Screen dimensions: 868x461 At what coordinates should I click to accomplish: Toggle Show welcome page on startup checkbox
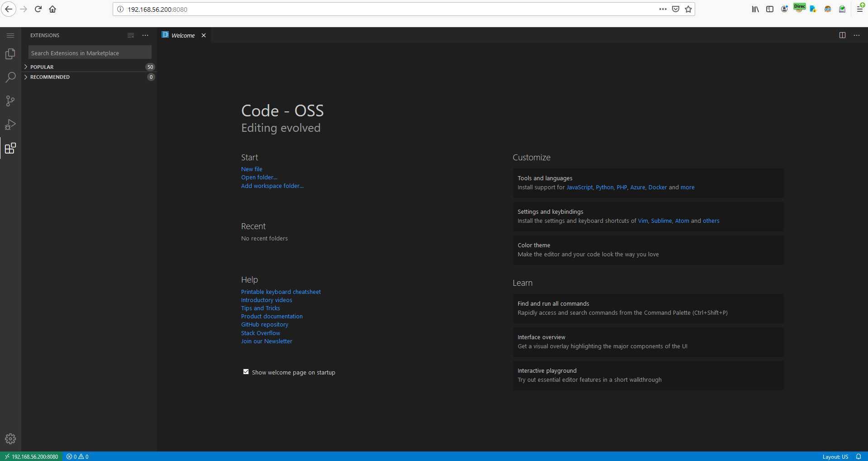tap(246, 372)
